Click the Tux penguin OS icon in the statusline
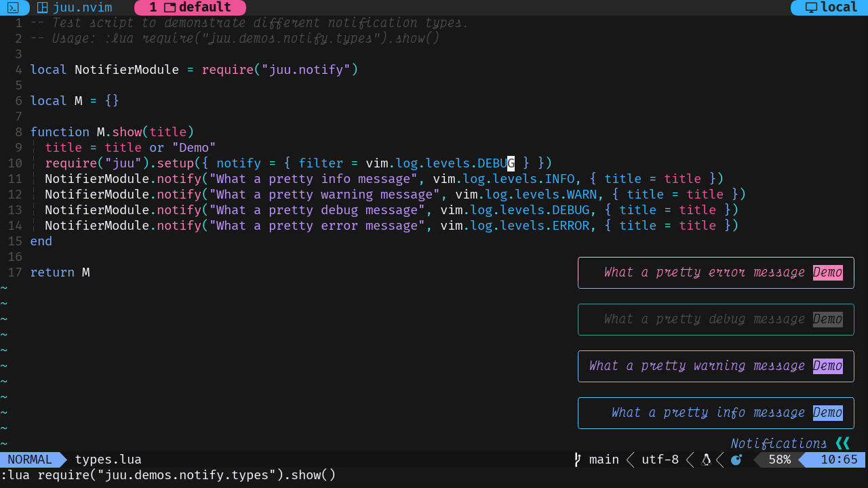Image resolution: width=868 pixels, height=488 pixels. pos(705,460)
